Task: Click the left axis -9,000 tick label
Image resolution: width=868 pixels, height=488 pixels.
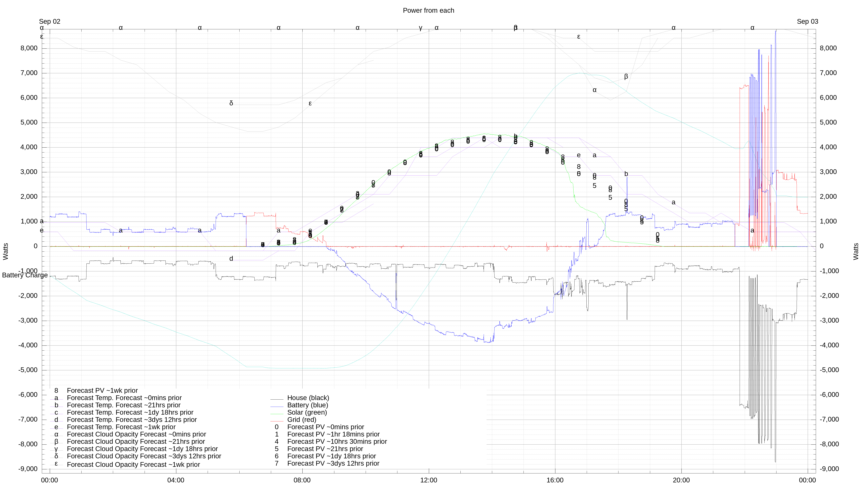Action: [x=28, y=469]
